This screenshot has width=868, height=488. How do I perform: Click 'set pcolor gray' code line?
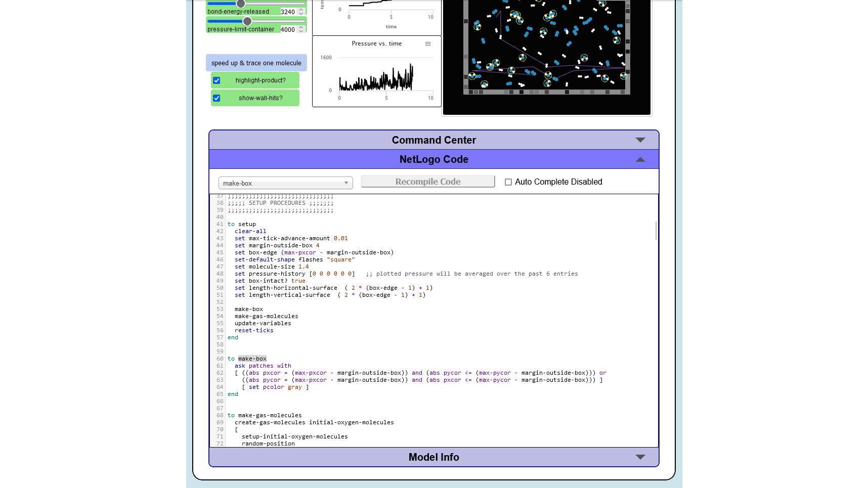coord(275,387)
